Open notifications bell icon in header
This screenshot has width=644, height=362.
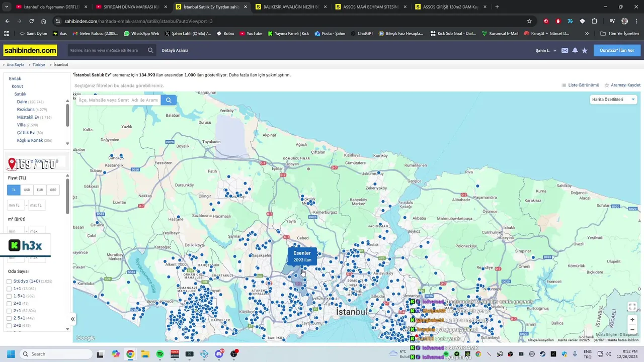pyautogui.click(x=575, y=50)
